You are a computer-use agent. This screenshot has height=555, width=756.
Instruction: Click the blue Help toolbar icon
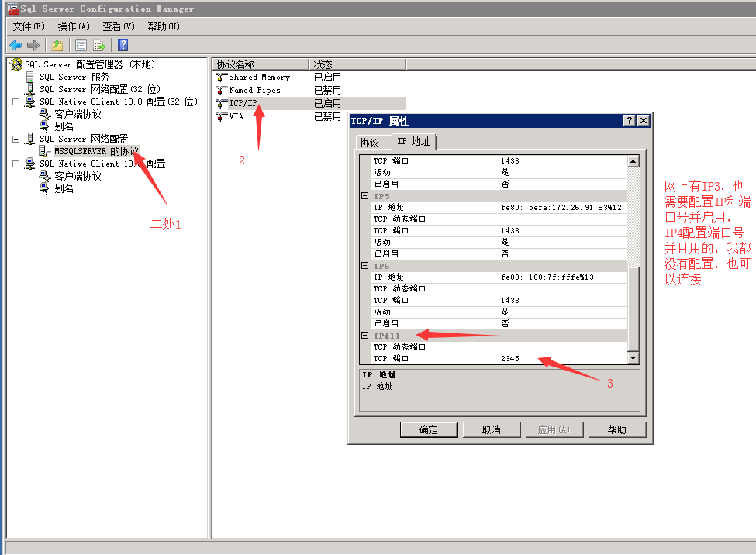[x=123, y=45]
